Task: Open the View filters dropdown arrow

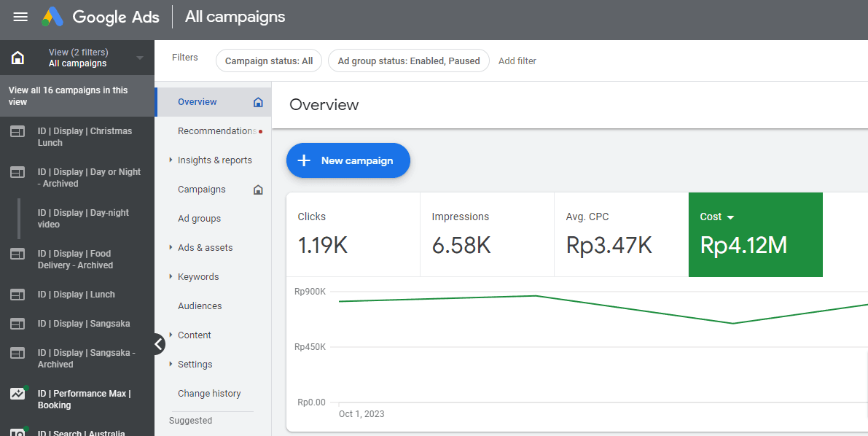Action: pos(140,58)
